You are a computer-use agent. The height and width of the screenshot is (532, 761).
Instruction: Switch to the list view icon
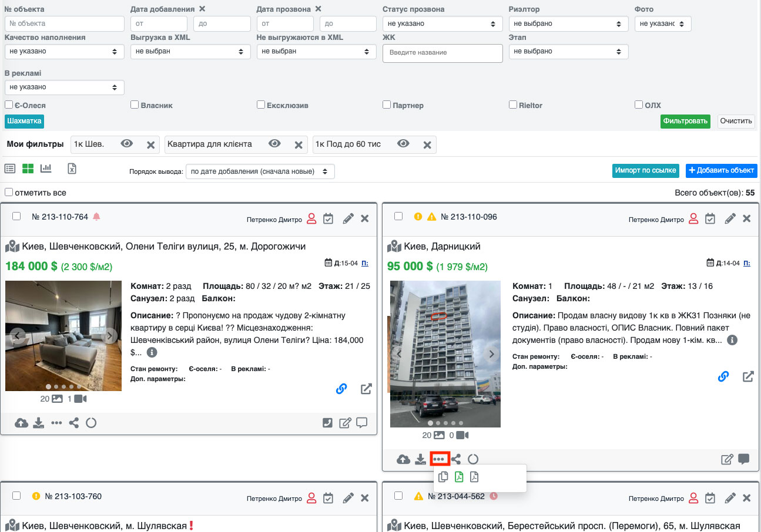10,169
